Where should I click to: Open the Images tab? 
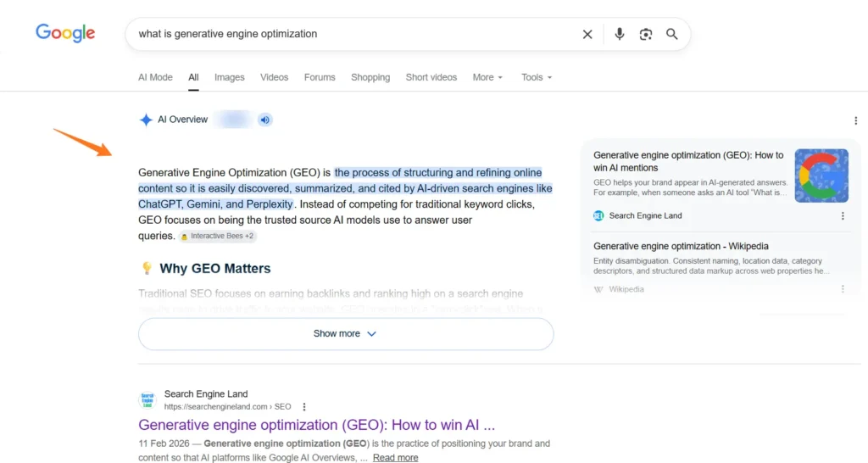tap(229, 77)
